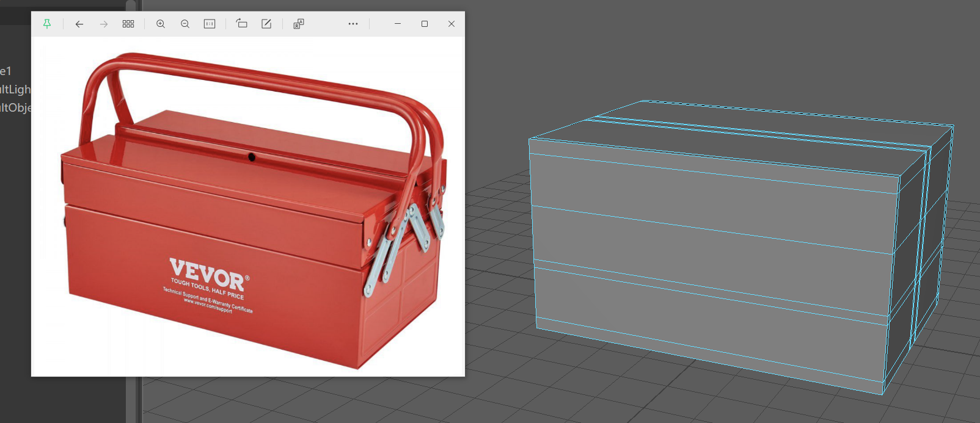
Task: Rotate the image in the viewer
Action: click(242, 24)
